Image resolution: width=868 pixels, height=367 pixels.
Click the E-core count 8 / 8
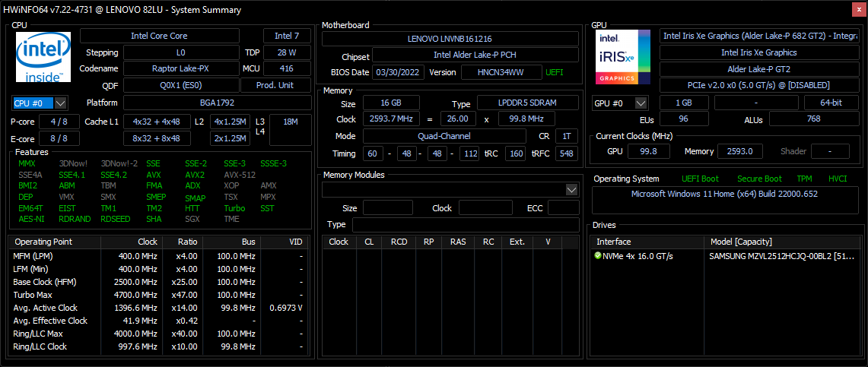pyautogui.click(x=58, y=138)
